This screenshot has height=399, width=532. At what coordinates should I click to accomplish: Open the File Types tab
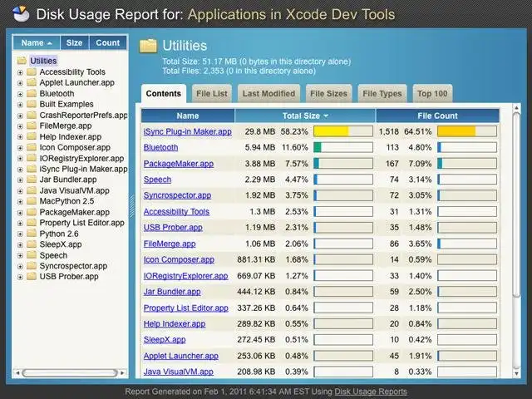382,94
